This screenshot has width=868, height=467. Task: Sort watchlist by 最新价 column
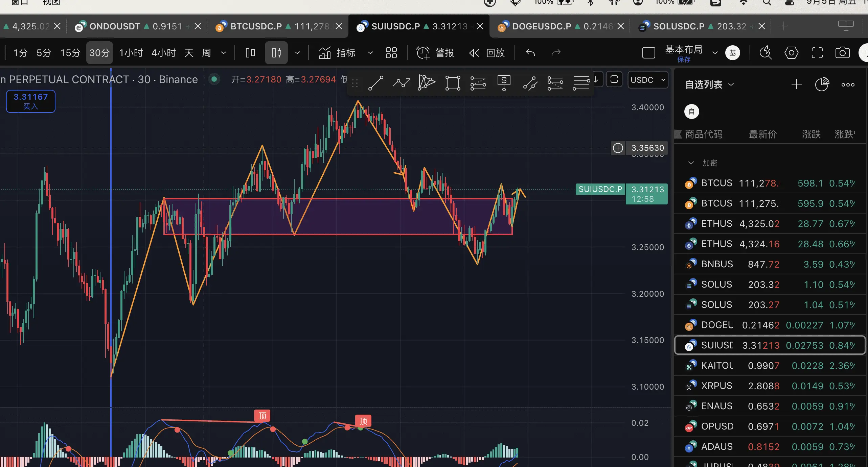pyautogui.click(x=762, y=134)
